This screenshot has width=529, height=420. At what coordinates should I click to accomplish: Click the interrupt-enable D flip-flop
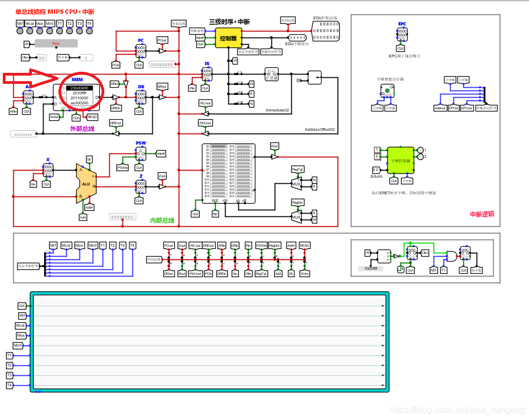pyautogui.click(x=387, y=91)
